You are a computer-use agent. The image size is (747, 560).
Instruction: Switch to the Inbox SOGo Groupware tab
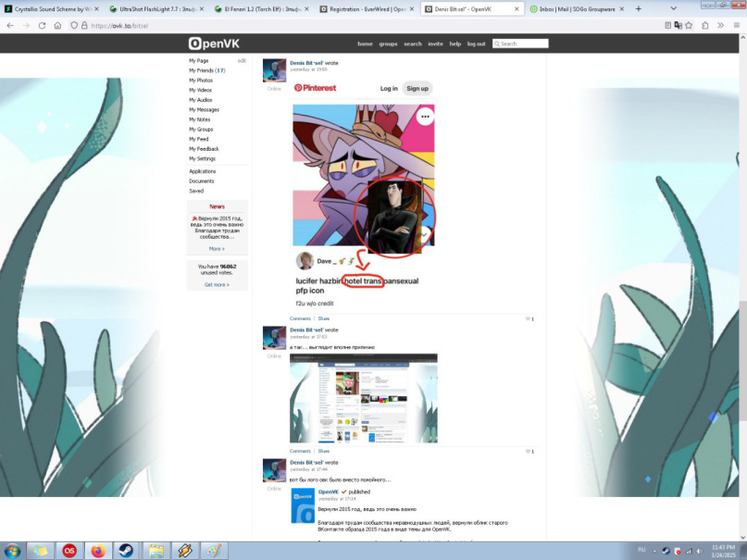pos(578,8)
